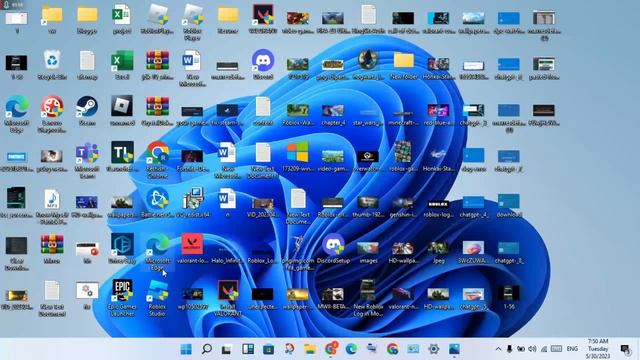The width and height of the screenshot is (640, 360).
Task: Switch the ENG input language indicator
Action: coord(572,349)
